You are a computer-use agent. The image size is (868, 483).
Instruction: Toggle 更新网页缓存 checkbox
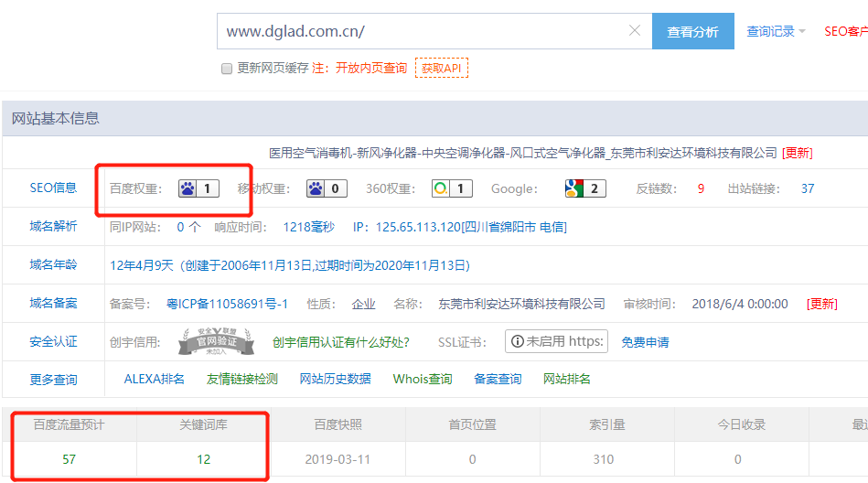[x=227, y=69]
